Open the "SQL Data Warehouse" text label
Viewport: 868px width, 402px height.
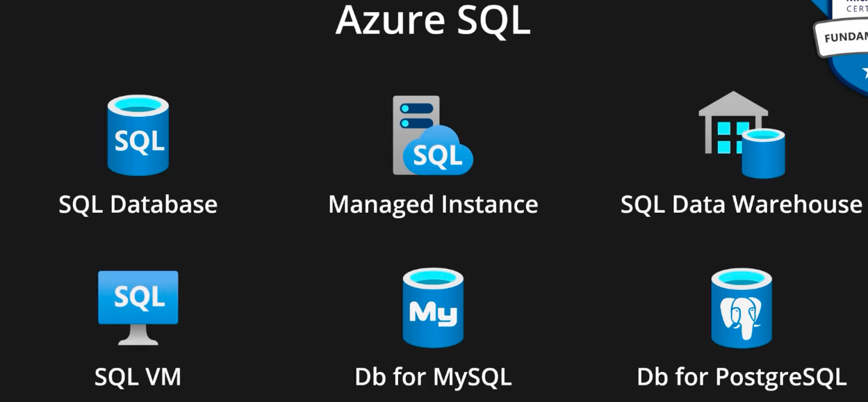[741, 204]
